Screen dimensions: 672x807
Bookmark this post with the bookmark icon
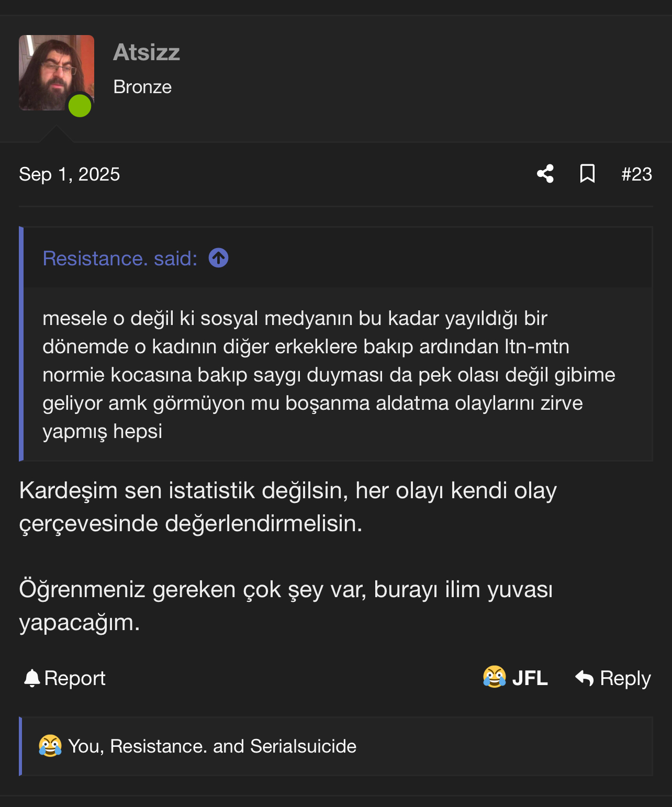click(587, 174)
